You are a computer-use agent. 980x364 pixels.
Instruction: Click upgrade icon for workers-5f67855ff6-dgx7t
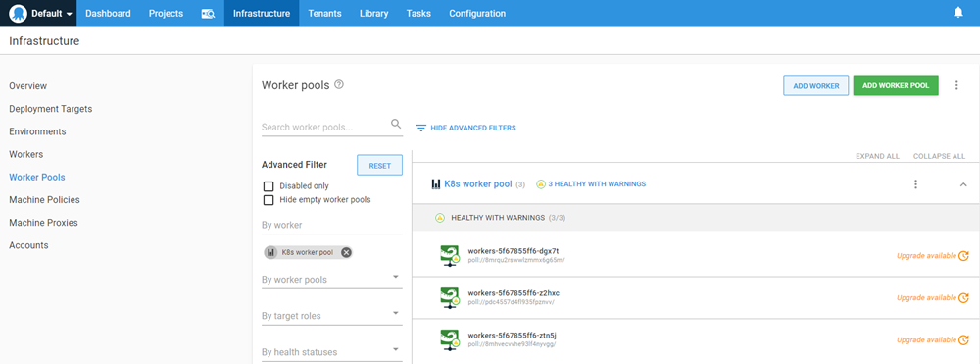[963, 255]
